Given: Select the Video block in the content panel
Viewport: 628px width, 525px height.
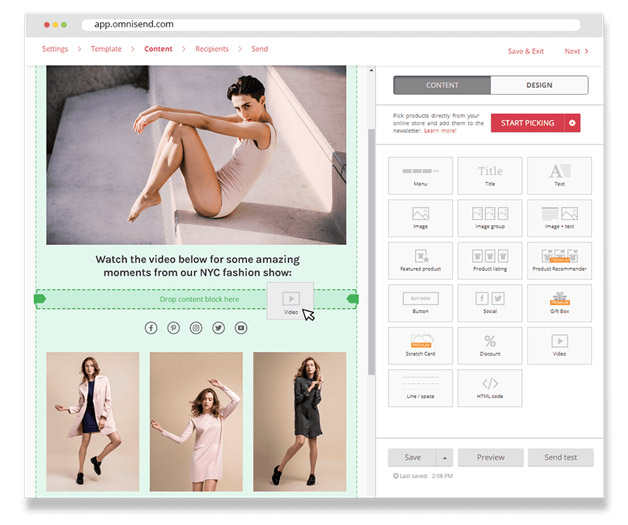Looking at the screenshot, I should (559, 346).
